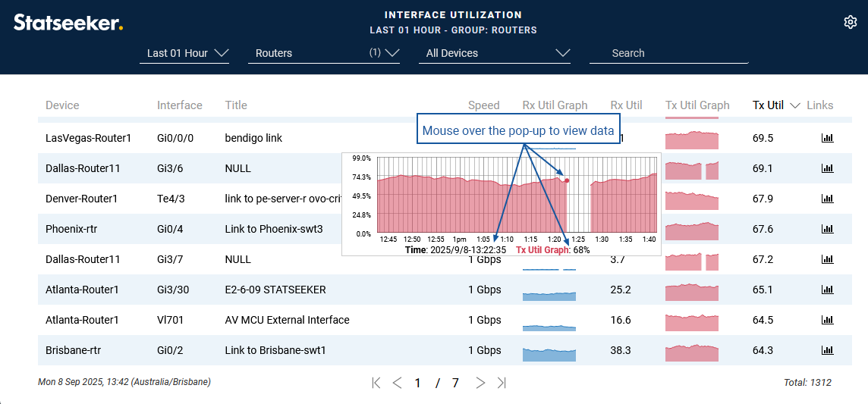Open links chart icon for Phoenix-rtr row
This screenshot has width=868, height=404.
827,229
